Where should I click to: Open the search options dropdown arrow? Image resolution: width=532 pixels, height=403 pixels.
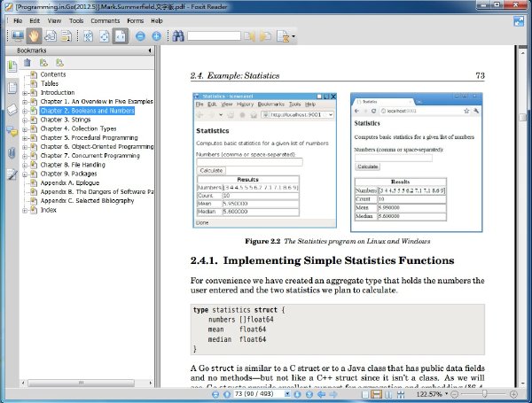[293, 36]
